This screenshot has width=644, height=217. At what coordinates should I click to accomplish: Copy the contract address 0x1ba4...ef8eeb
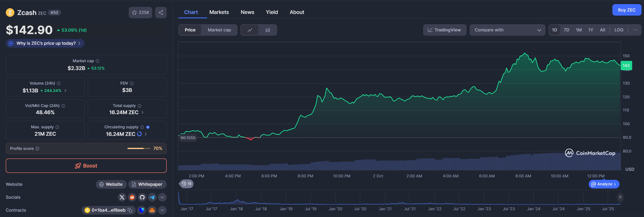point(130,210)
